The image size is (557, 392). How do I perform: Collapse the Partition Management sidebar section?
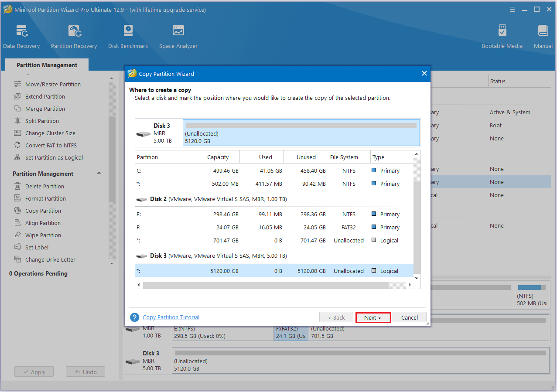tap(99, 173)
